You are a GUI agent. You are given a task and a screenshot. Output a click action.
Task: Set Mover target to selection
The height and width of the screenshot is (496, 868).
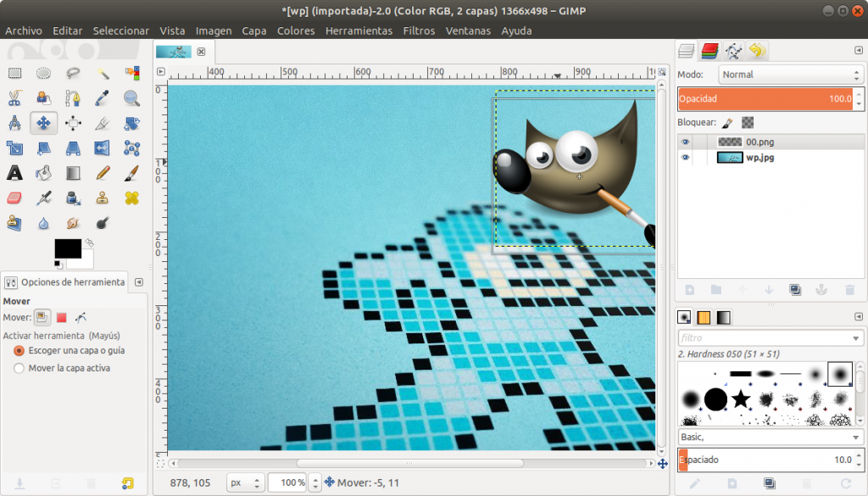click(61, 317)
